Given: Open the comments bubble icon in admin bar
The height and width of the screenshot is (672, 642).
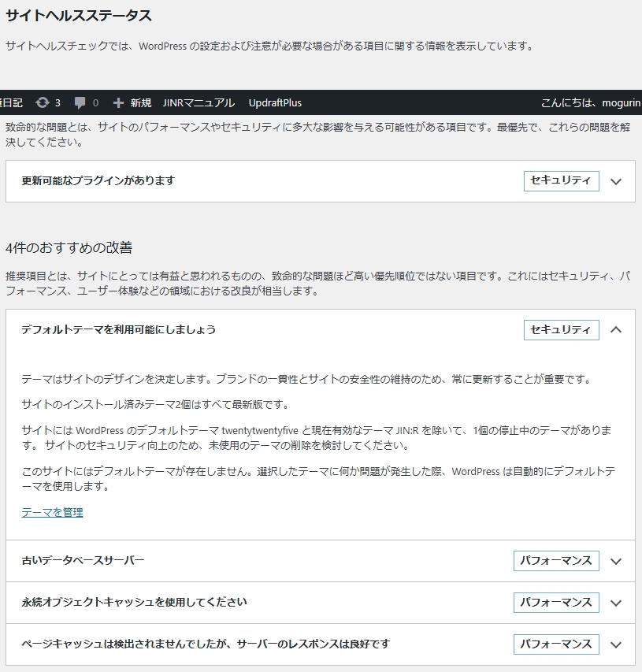Looking at the screenshot, I should point(80,102).
